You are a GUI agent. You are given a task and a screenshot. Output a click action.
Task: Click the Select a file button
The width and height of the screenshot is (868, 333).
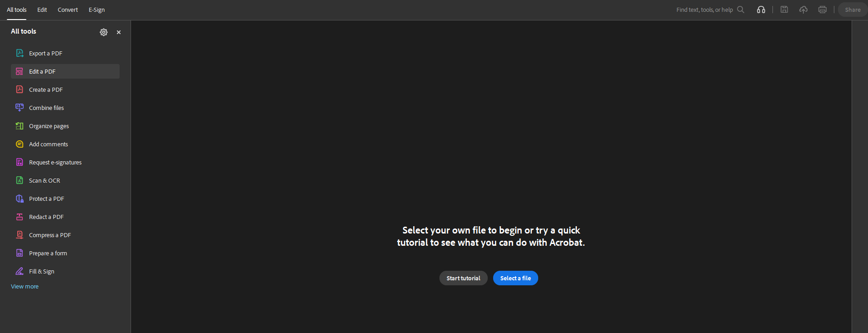click(x=515, y=278)
